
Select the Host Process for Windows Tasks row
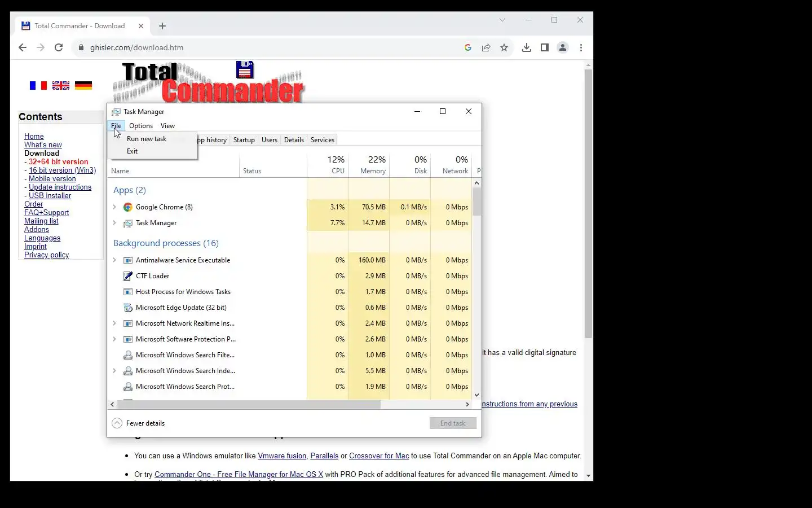(290, 292)
